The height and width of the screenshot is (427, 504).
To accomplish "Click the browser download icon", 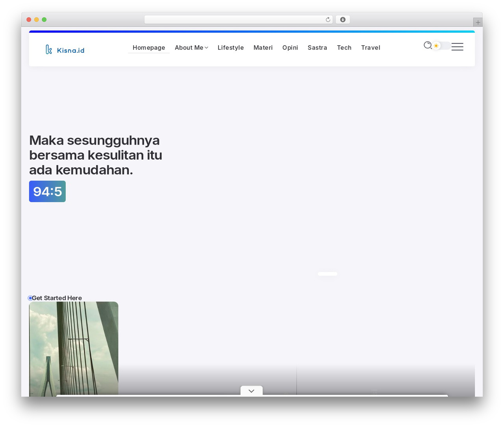I will point(343,20).
